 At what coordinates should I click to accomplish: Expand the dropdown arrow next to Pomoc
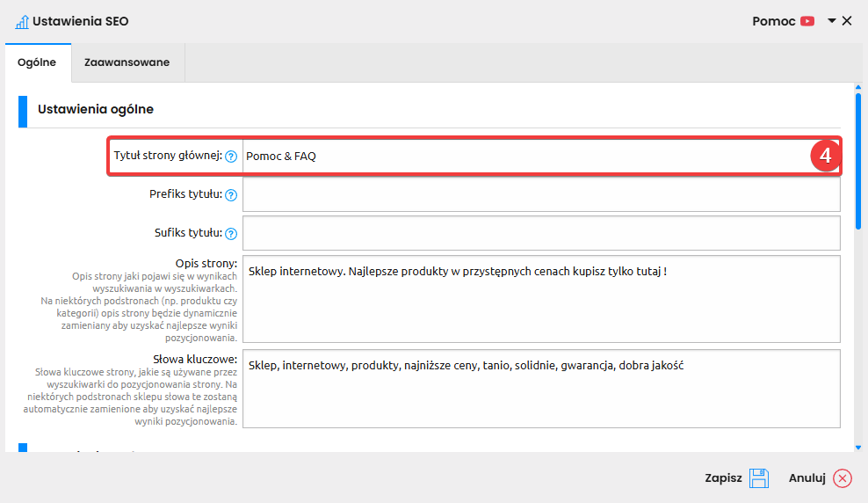tap(831, 21)
